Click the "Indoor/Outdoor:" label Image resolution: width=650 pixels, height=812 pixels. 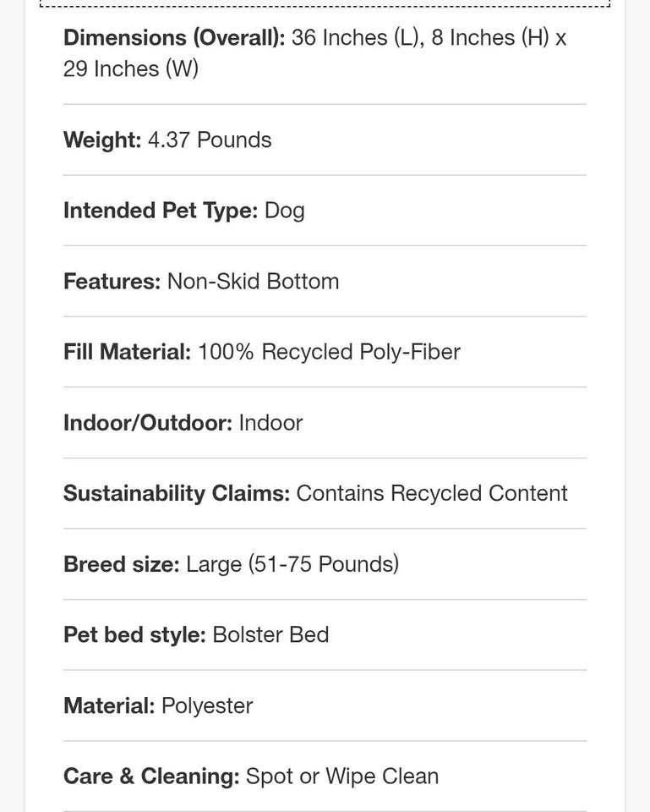pyautogui.click(x=148, y=423)
